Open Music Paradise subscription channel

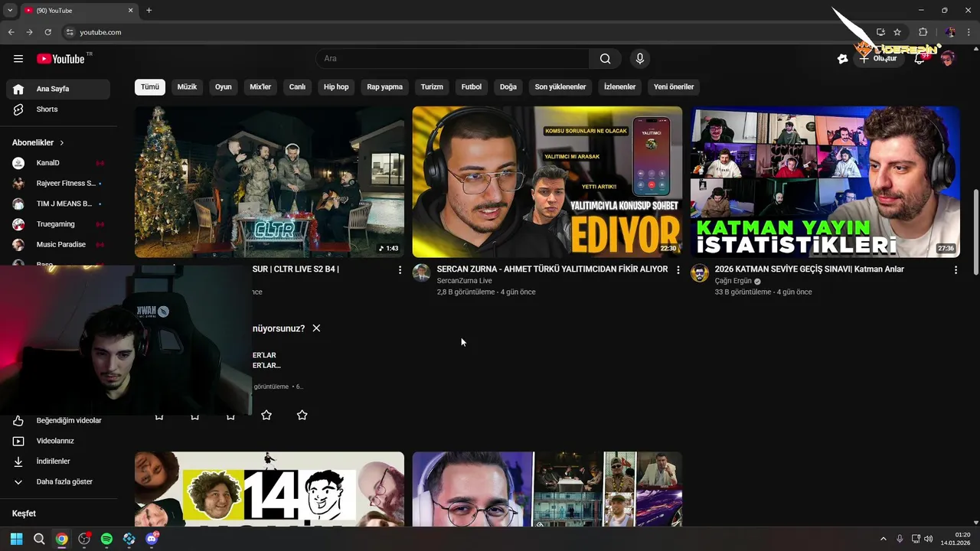(x=58, y=244)
